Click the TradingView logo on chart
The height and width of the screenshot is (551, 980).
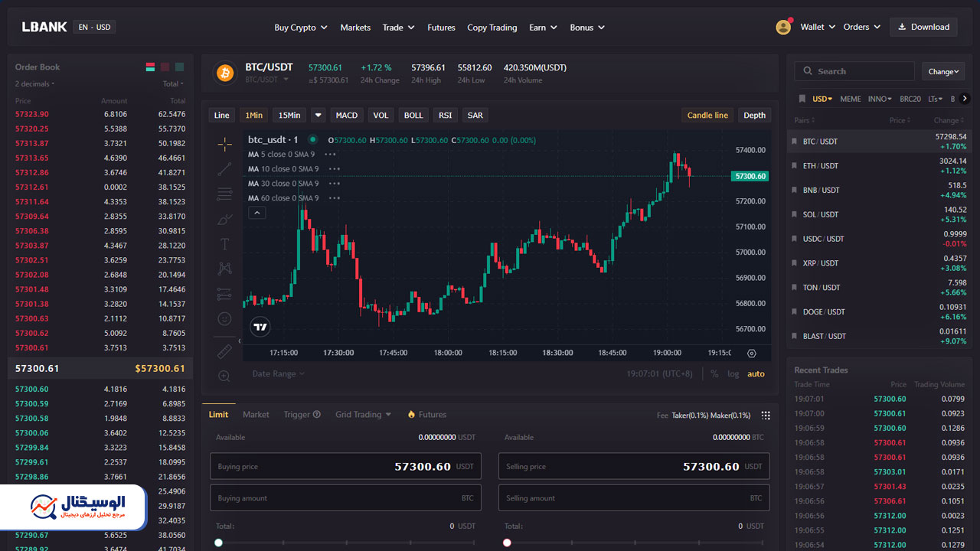pyautogui.click(x=260, y=327)
